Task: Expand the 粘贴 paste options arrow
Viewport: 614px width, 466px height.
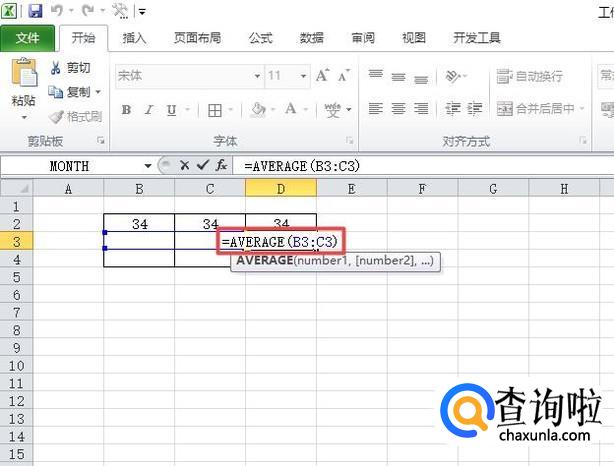Action: pos(24,117)
